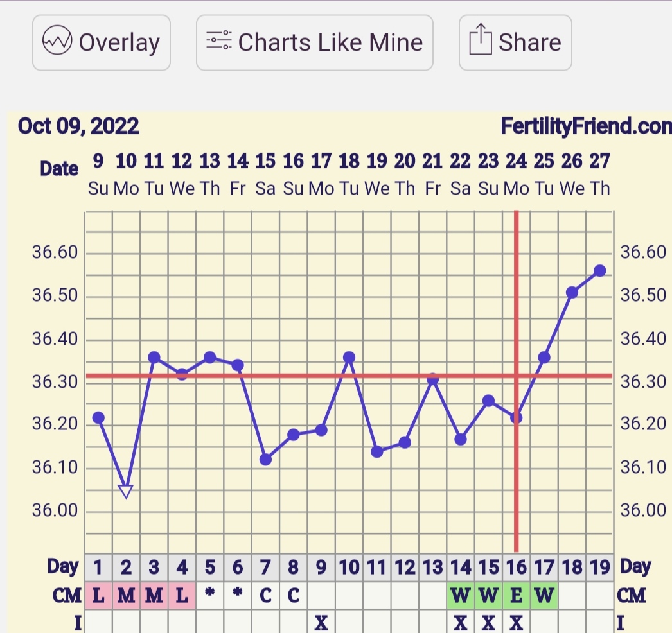Click the pink L cell on day 1
The width and height of the screenshot is (672, 633).
(98, 595)
